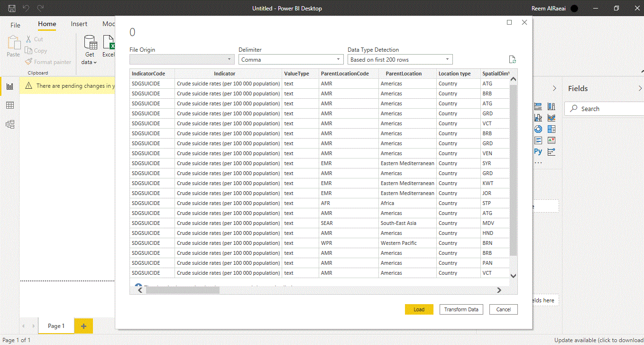Click the Copy icon in Clipboard group

(x=28, y=50)
